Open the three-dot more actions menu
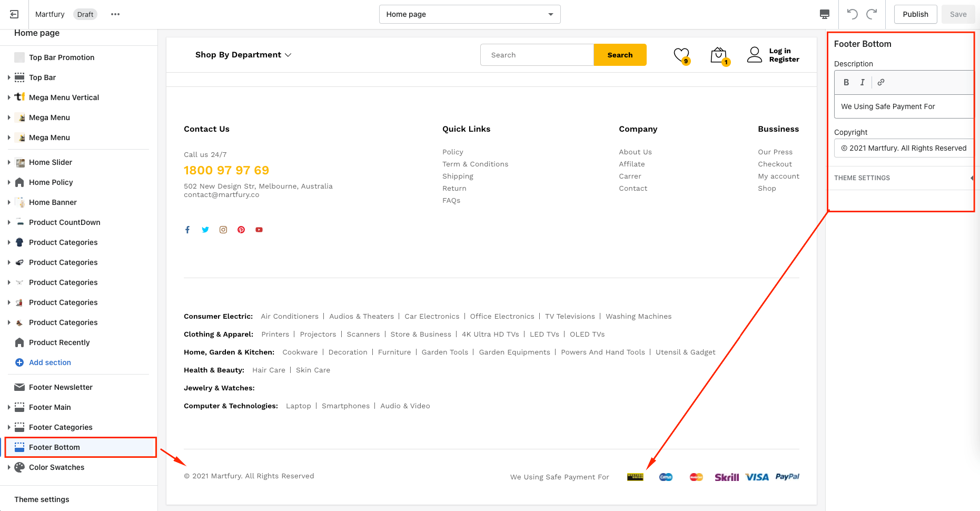Image resolution: width=980 pixels, height=511 pixels. click(x=115, y=14)
